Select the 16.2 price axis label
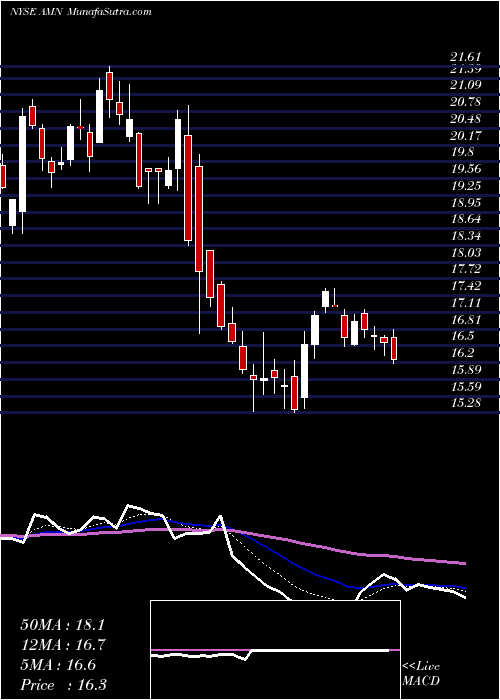The image size is (500, 700). [x=462, y=353]
